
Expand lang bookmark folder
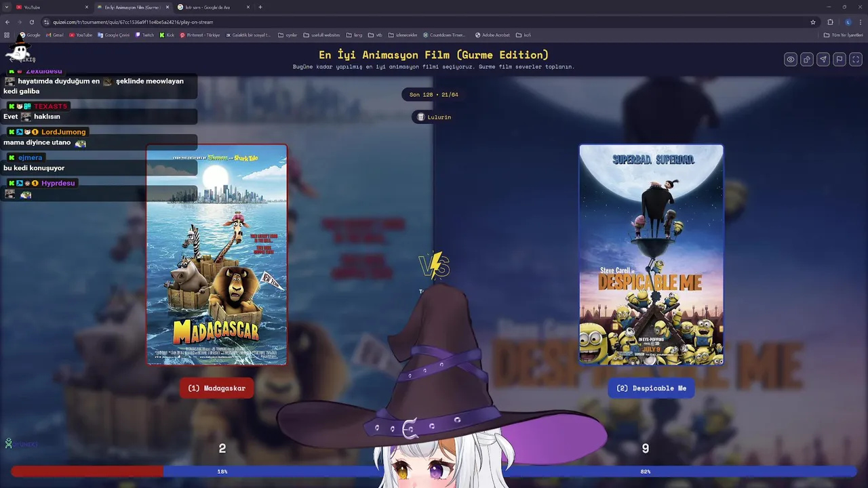point(354,35)
